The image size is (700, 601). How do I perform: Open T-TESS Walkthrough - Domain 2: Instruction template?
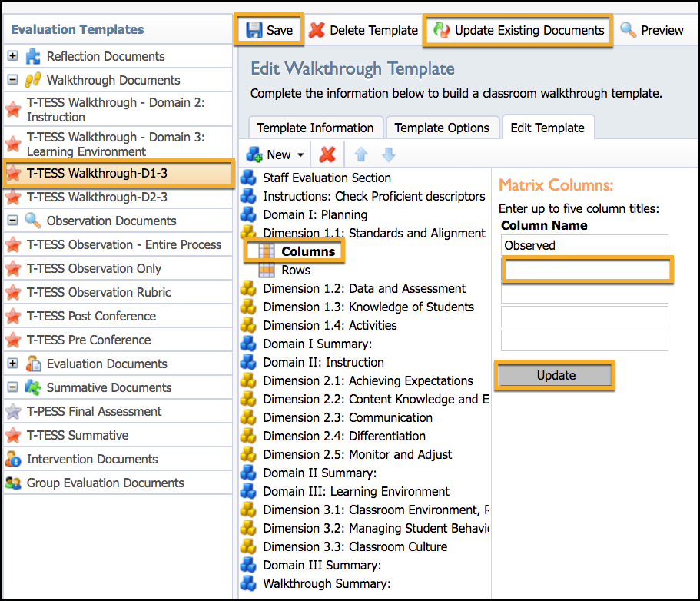118,109
